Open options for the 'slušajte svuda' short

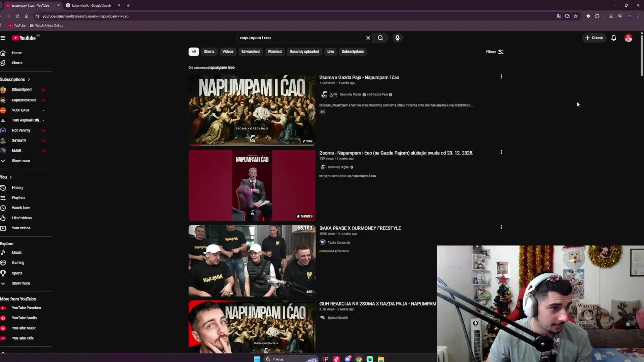[501, 152]
